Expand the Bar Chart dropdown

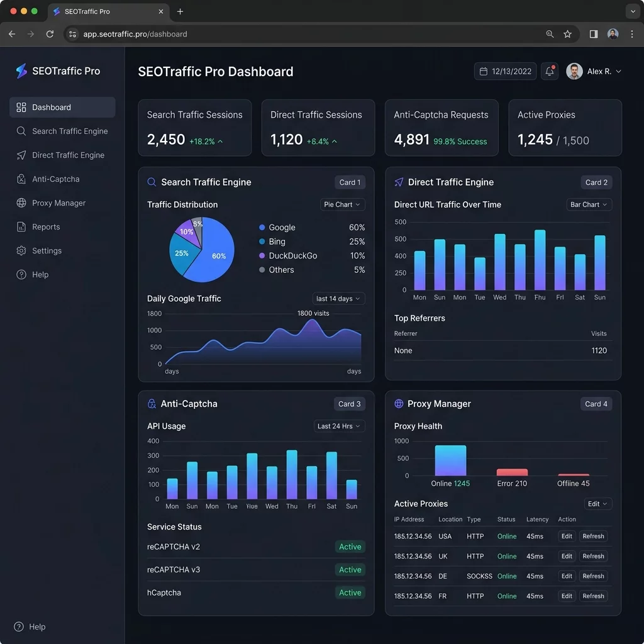pyautogui.click(x=589, y=204)
